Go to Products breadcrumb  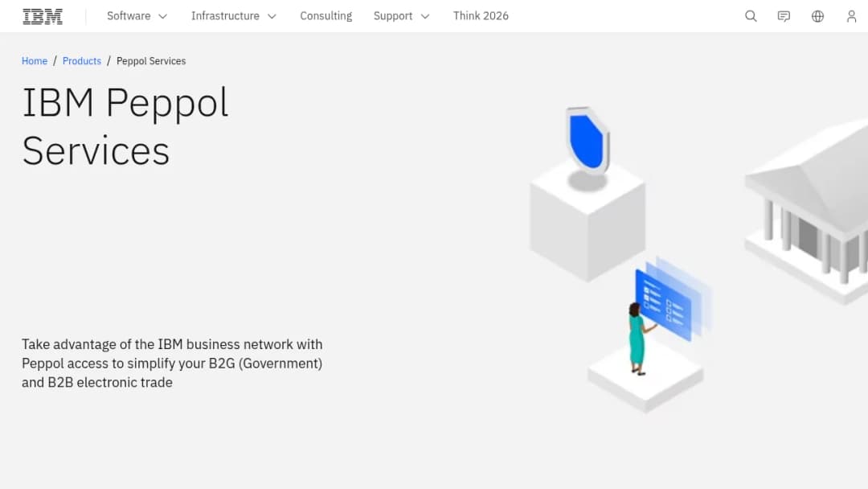[82, 61]
